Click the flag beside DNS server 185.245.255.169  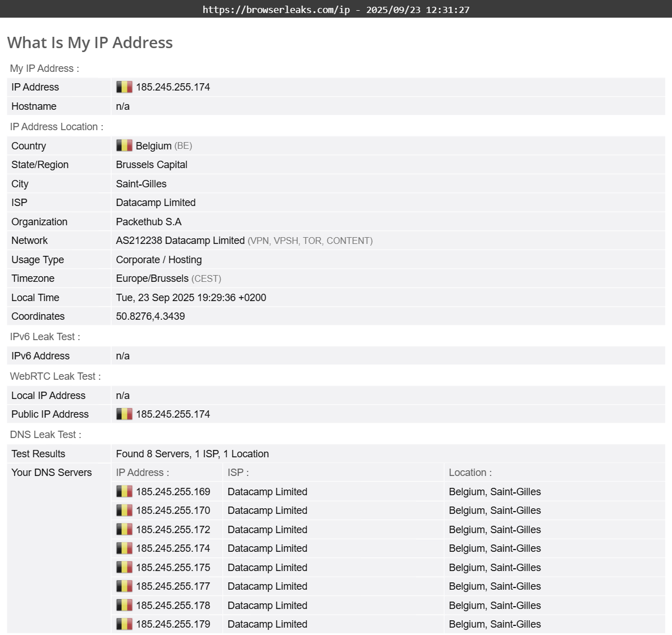tap(124, 492)
